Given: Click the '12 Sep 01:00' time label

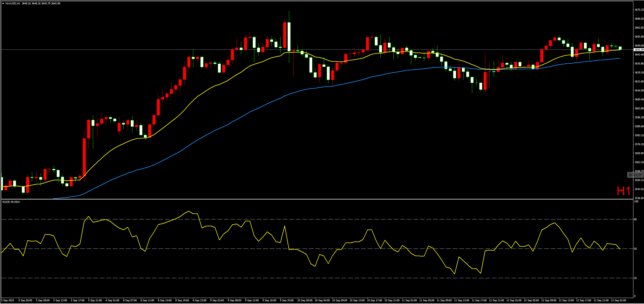Looking at the screenshot, I should (514, 300).
